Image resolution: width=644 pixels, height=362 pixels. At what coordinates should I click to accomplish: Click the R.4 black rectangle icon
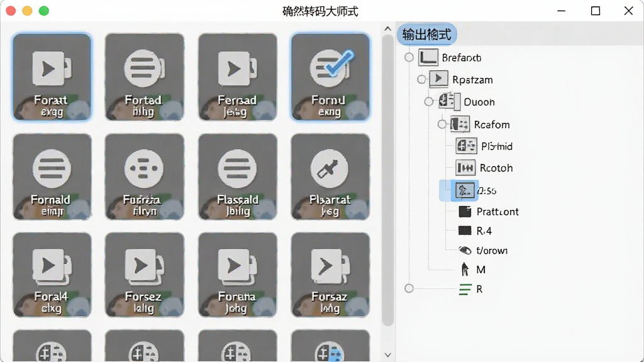465,230
